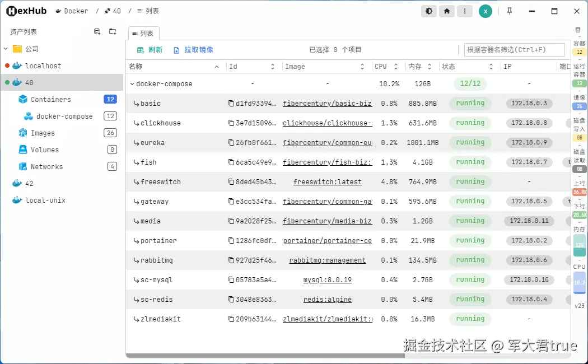This screenshot has height=364, width=588.
Task: Open the home icon in title bar
Action: 447,11
